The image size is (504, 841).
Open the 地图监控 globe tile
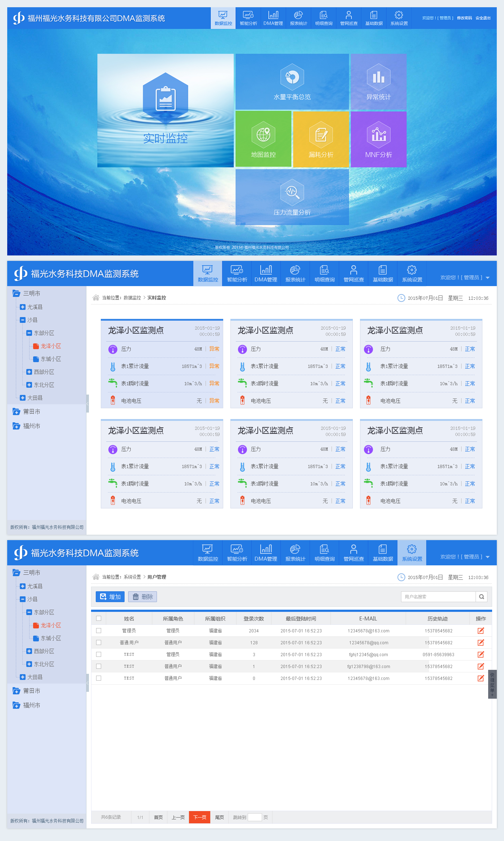click(264, 139)
